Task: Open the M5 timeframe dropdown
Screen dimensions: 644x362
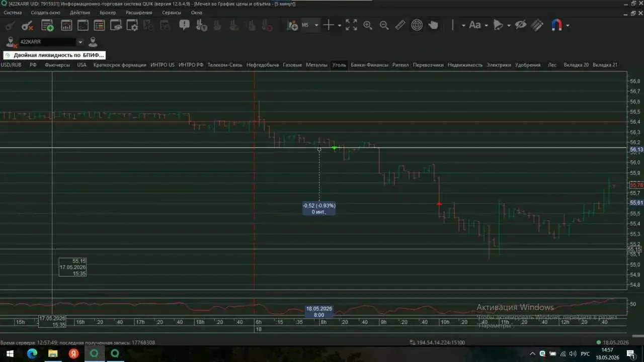Action: point(316,25)
